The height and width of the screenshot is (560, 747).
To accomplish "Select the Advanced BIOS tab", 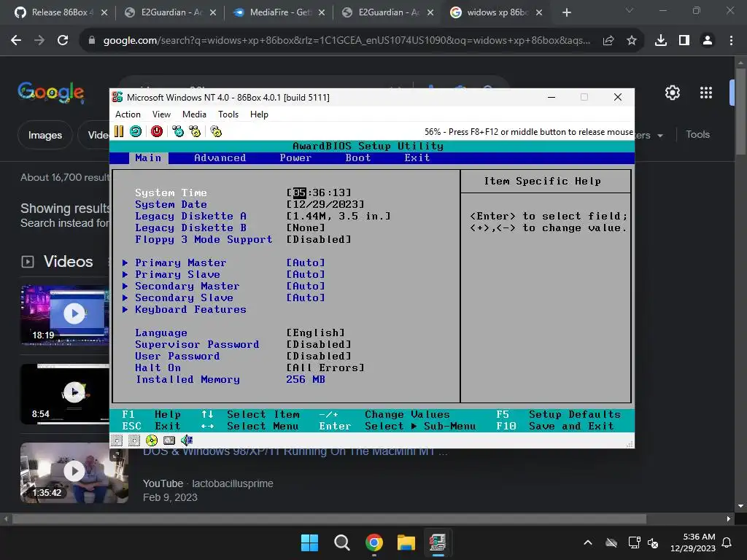I will coord(220,158).
